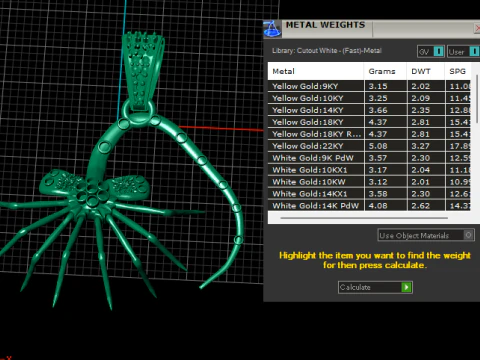Select the White Gold:9K PdW row
The image size is (480, 360).
(x=369, y=158)
